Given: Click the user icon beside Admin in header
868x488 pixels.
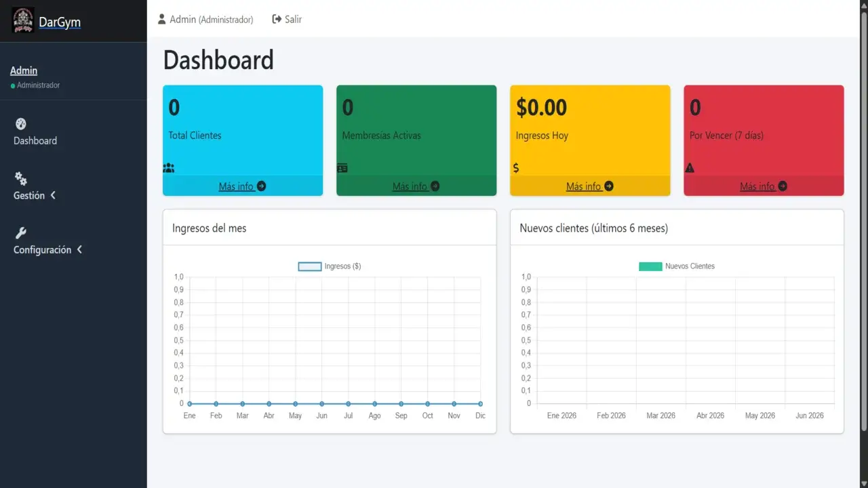Looking at the screenshot, I should (162, 19).
